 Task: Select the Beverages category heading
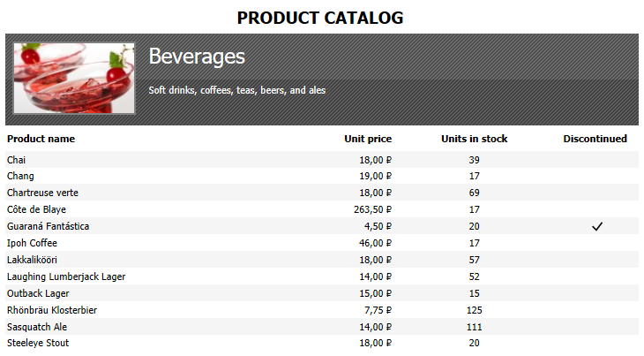tap(197, 57)
